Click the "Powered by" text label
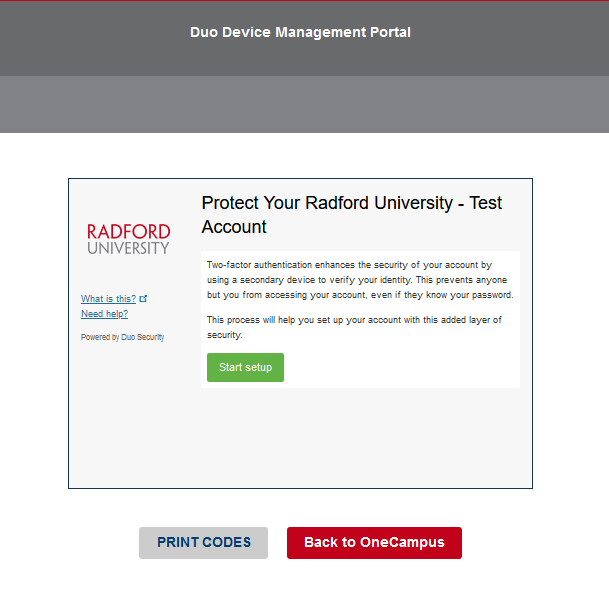The height and width of the screenshot is (592, 609). 100,337
